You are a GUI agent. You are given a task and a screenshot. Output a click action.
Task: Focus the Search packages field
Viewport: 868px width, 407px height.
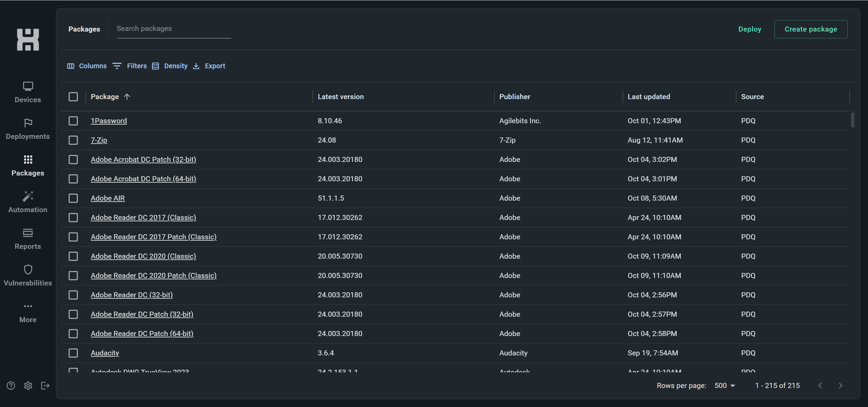tap(174, 29)
